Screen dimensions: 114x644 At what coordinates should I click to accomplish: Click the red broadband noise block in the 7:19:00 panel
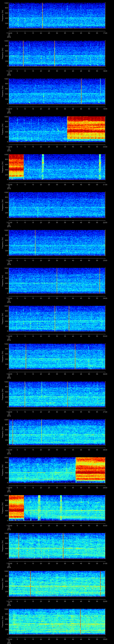[x=86, y=128]
